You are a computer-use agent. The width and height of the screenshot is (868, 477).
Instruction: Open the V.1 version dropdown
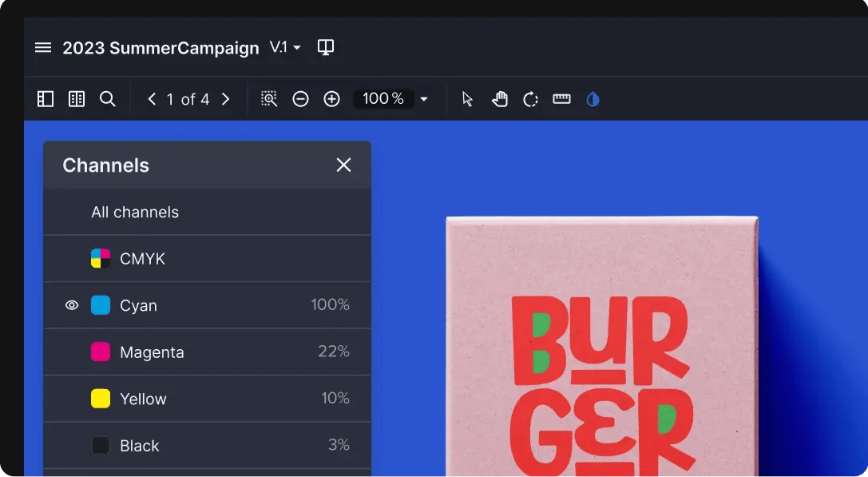[x=285, y=48]
